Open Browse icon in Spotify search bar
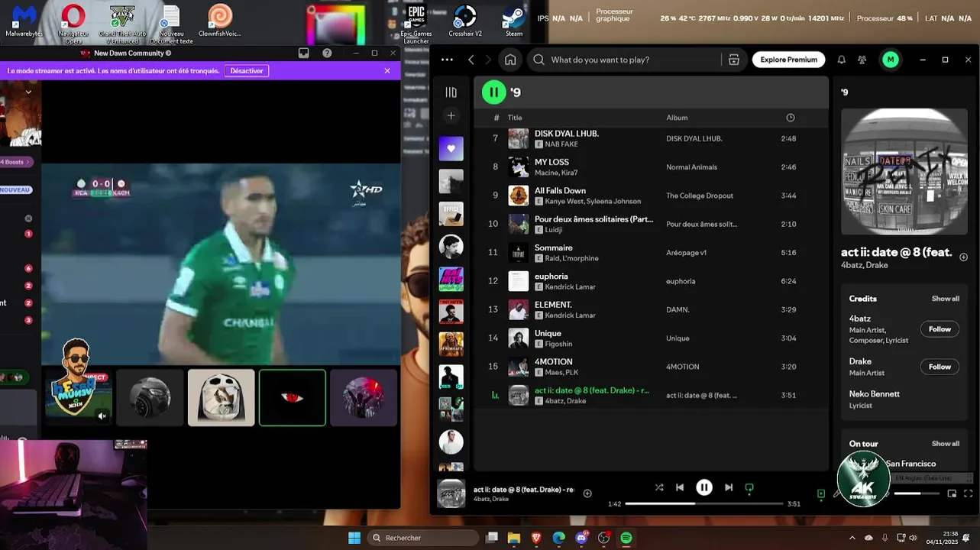This screenshot has width=980, height=550. coord(733,60)
